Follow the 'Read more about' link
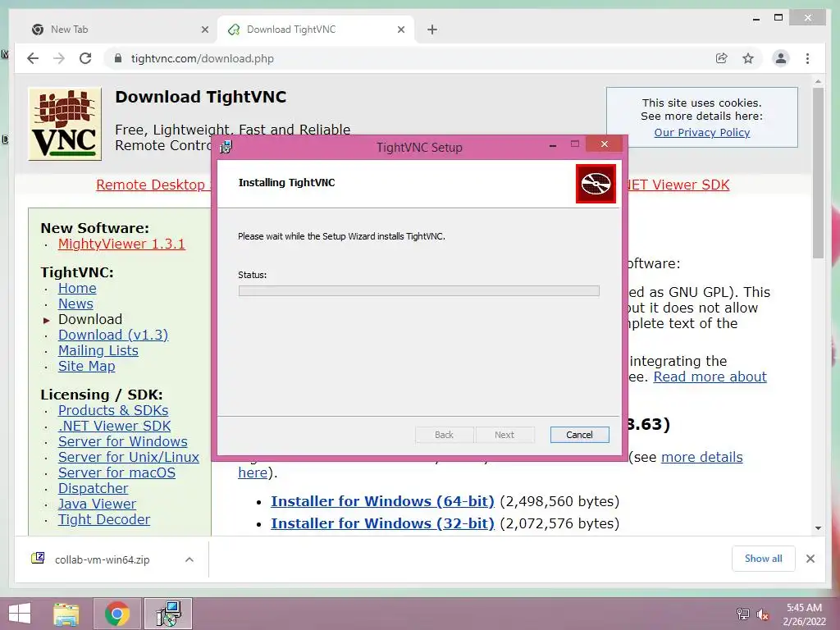The width and height of the screenshot is (840, 630). click(x=710, y=377)
